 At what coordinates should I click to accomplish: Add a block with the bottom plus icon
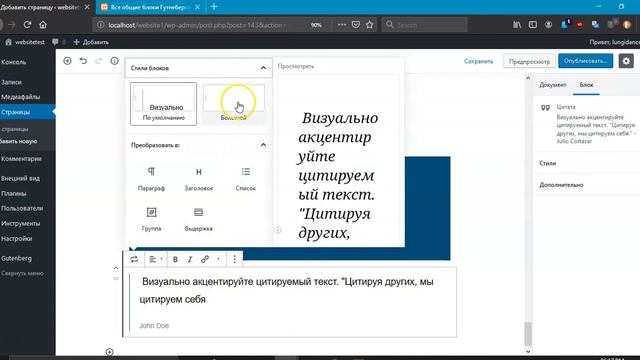click(x=109, y=352)
